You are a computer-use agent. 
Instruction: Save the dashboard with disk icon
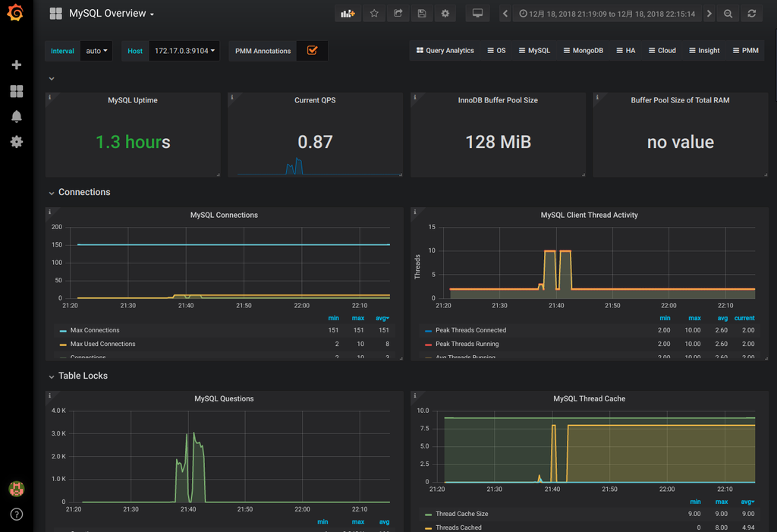click(422, 14)
